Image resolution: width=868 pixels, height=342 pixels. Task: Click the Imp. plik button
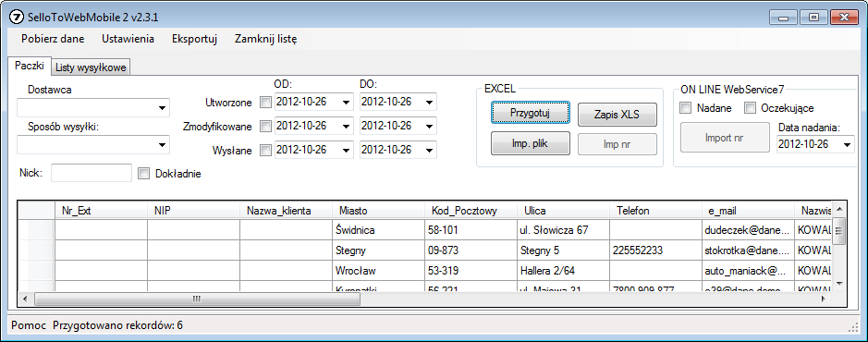click(x=531, y=144)
